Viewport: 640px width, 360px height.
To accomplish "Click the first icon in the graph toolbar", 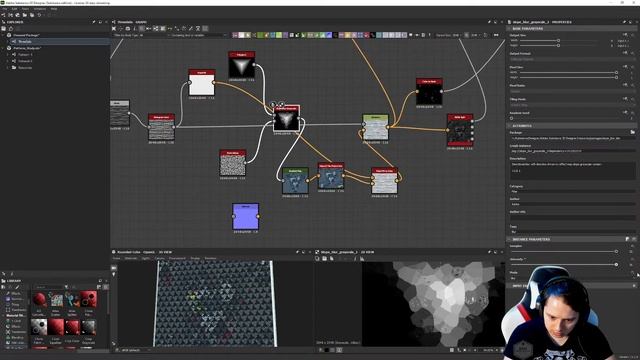I will pyautogui.click(x=114, y=29).
